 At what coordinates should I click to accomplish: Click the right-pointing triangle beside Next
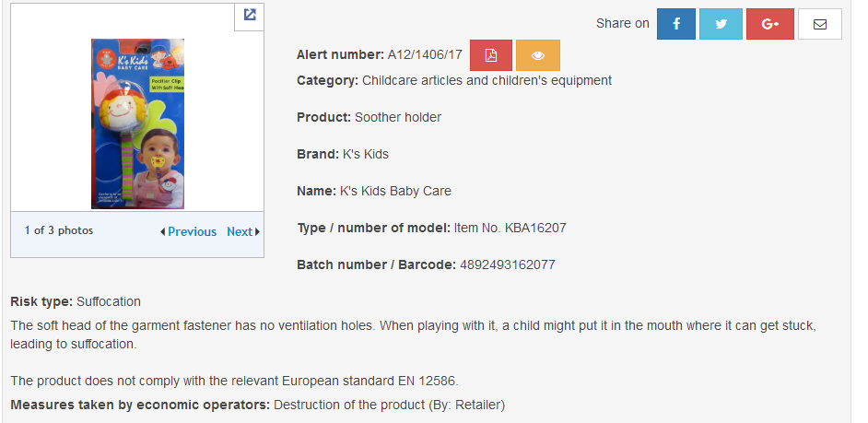(257, 232)
